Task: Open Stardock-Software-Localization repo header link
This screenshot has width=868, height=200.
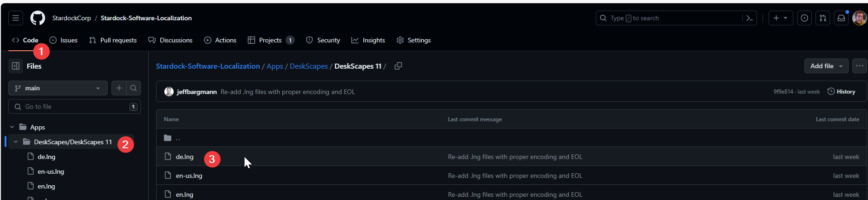Action: 146,18
